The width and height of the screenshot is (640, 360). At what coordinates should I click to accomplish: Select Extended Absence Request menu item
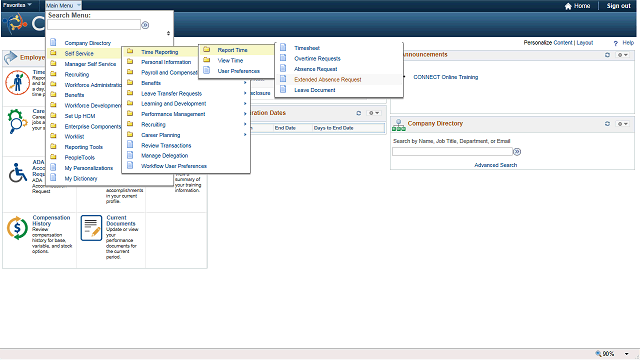(x=328, y=80)
